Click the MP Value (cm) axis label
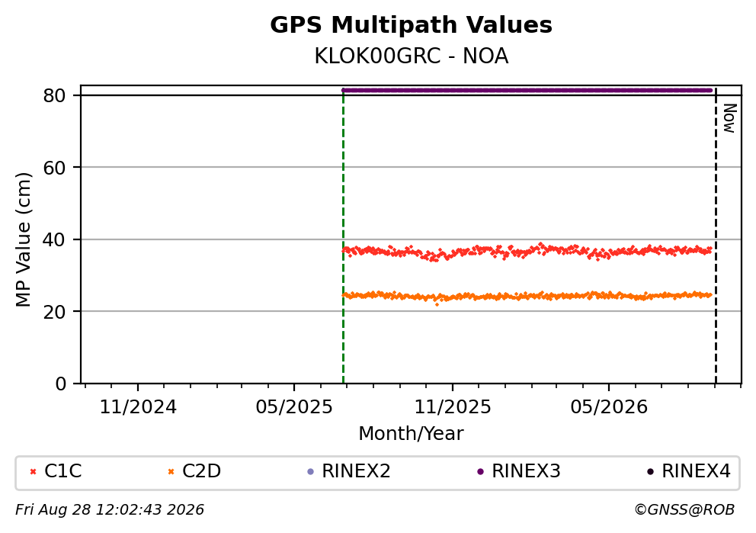Viewport: 756px width, 533px height. click(23, 239)
